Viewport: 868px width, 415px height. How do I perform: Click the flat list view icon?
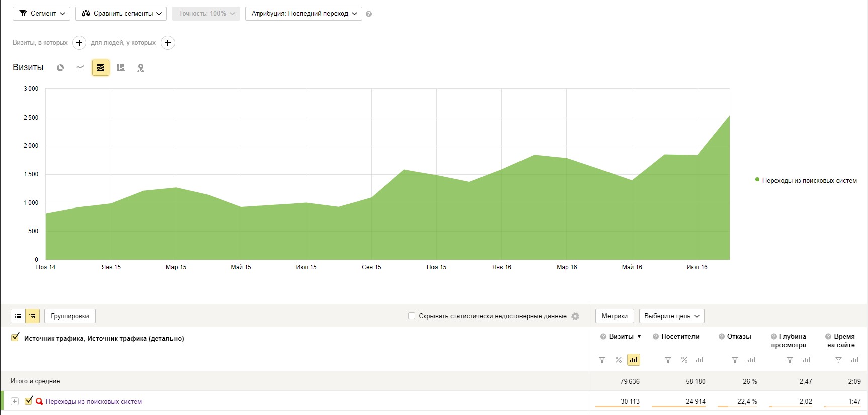tap(18, 316)
